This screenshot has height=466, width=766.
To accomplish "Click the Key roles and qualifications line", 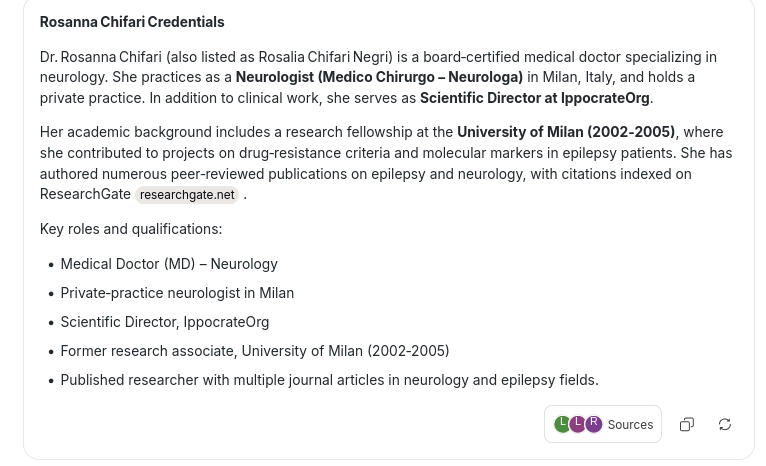I will click(x=131, y=229).
